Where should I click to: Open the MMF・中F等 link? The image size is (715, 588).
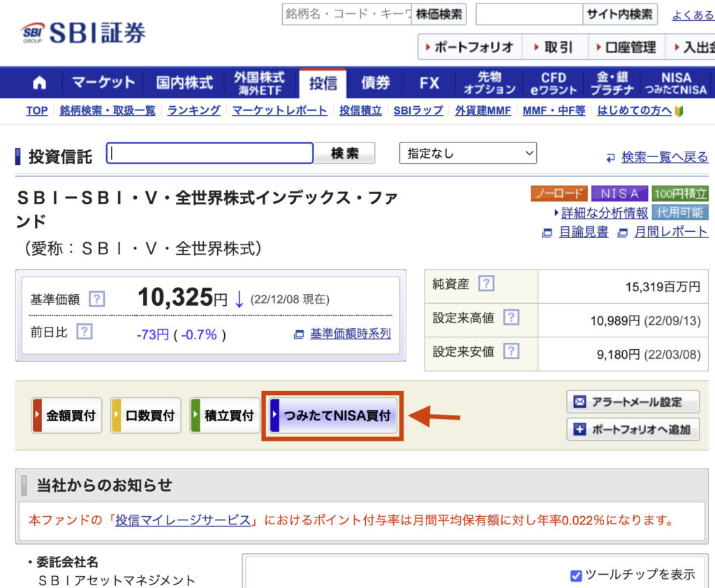(x=554, y=111)
